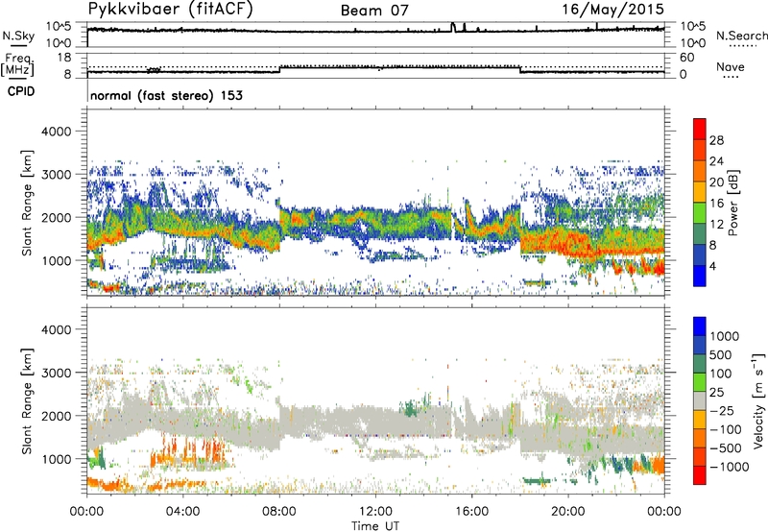Image resolution: width=768 pixels, height=532 pixels.
Task: Pick the teal 100–500 Velocity colorbar segment
Action: [700, 364]
